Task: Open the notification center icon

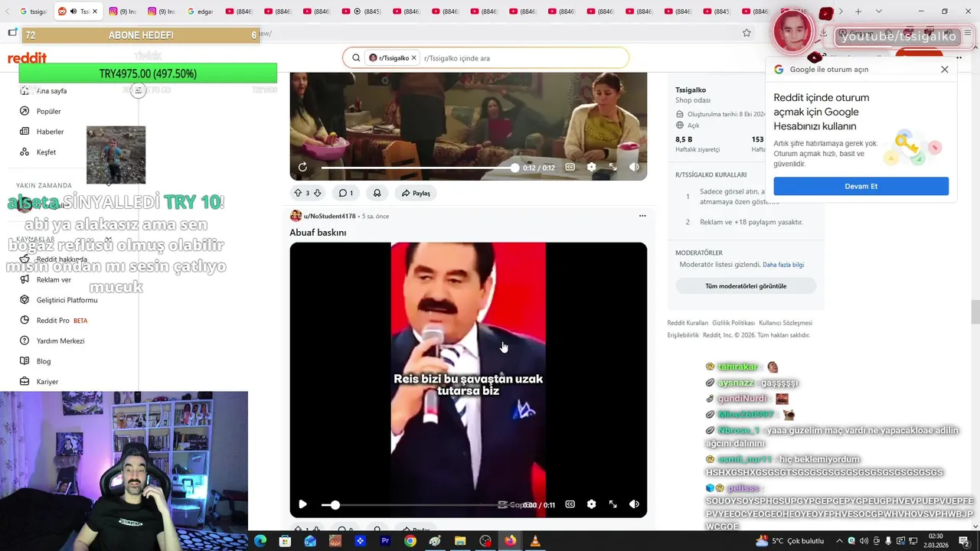Action: tap(964, 541)
